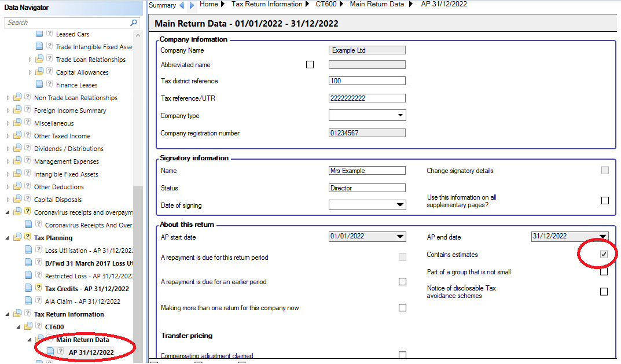Image resolution: width=621 pixels, height=364 pixels.
Task: Click the page icon of Restricted Loss row
Action: [28, 275]
